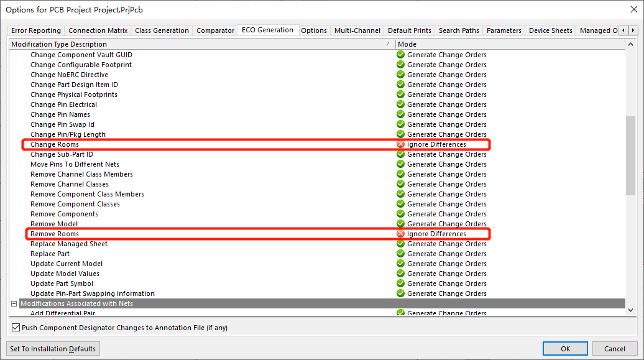Open the Comparator tab

tap(215, 30)
